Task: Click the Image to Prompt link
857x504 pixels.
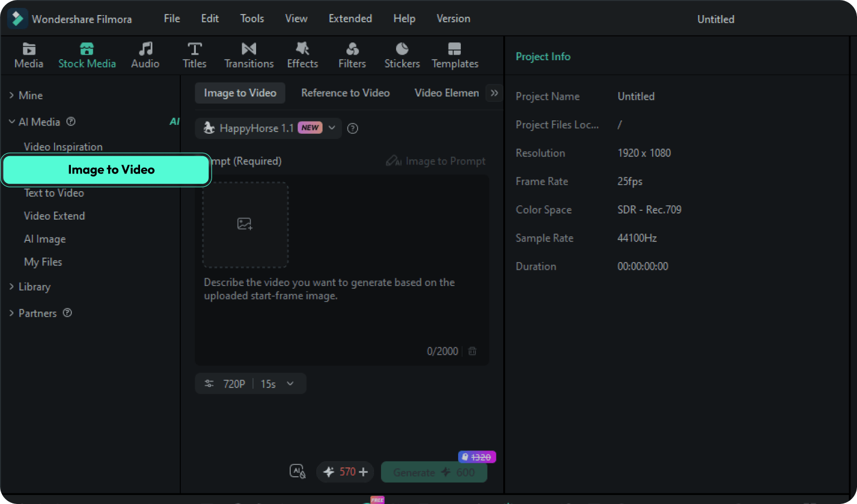Action: pyautogui.click(x=445, y=161)
